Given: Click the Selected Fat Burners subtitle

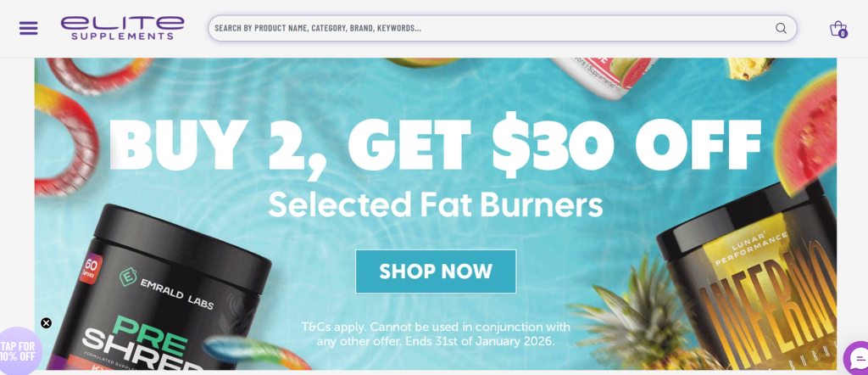Looking at the screenshot, I should [x=435, y=205].
